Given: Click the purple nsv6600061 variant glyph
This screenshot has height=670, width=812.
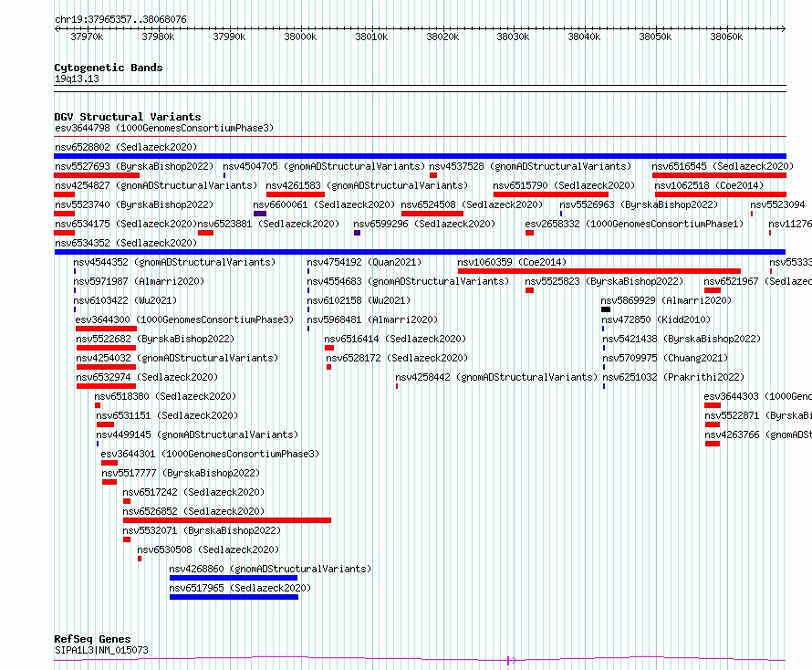Looking at the screenshot, I should point(260,214).
